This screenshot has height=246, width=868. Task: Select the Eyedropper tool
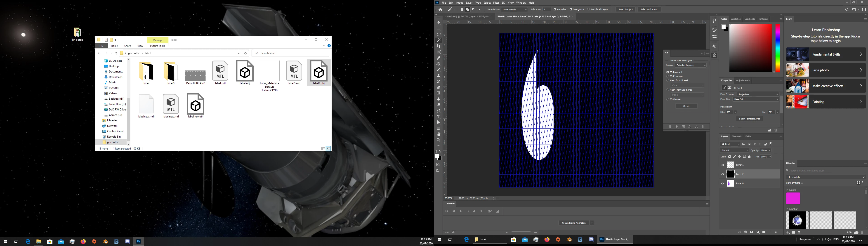(438, 58)
